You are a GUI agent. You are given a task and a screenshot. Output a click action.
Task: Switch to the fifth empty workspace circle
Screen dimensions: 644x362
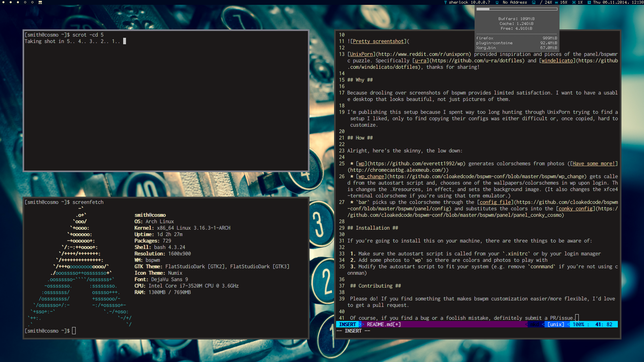pyautogui.click(x=32, y=2)
